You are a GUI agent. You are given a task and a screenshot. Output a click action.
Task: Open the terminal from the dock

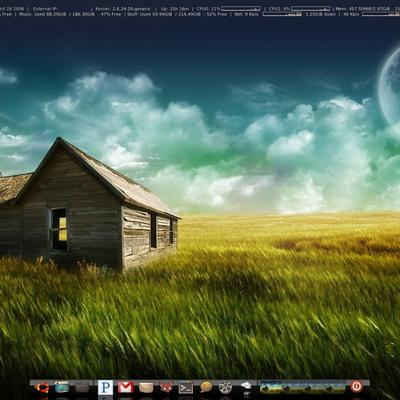tap(186, 387)
